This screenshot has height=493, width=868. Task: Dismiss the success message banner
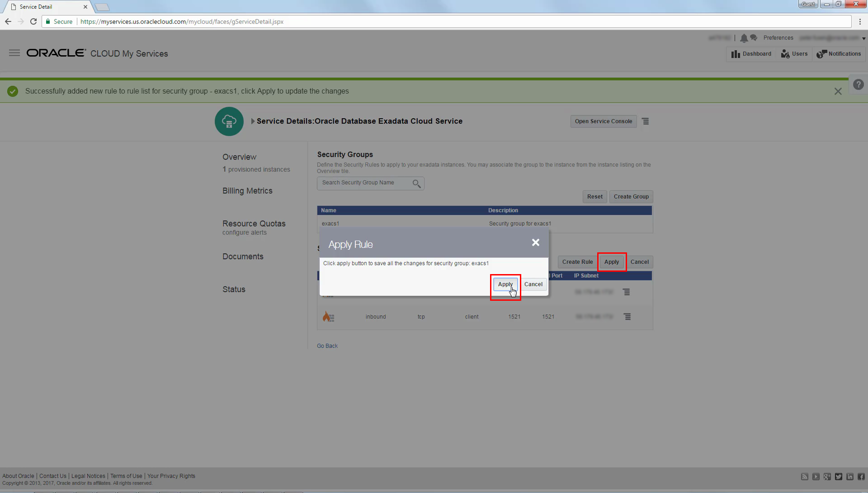tap(838, 91)
